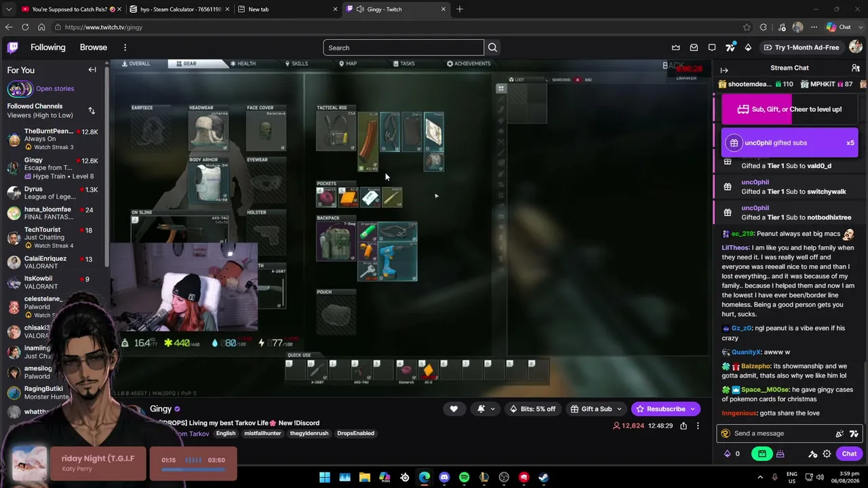Image resolution: width=868 pixels, height=488 pixels.
Task: Add a new browser tab
Action: coord(460,9)
